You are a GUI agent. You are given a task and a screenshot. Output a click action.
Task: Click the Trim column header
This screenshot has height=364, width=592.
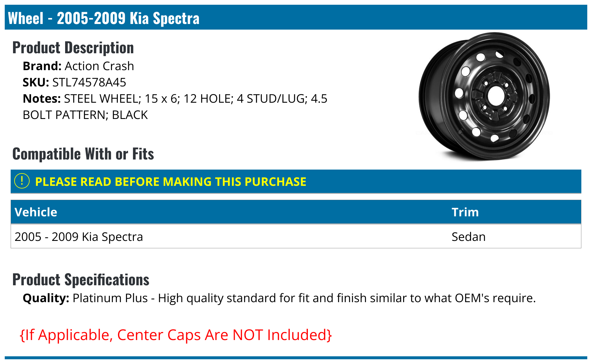pyautogui.click(x=465, y=212)
